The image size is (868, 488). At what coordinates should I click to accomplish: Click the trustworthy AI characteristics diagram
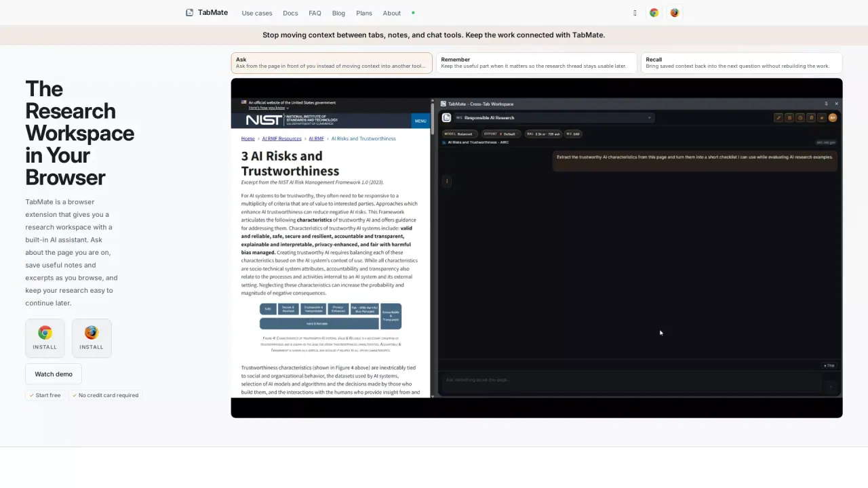pos(330,316)
